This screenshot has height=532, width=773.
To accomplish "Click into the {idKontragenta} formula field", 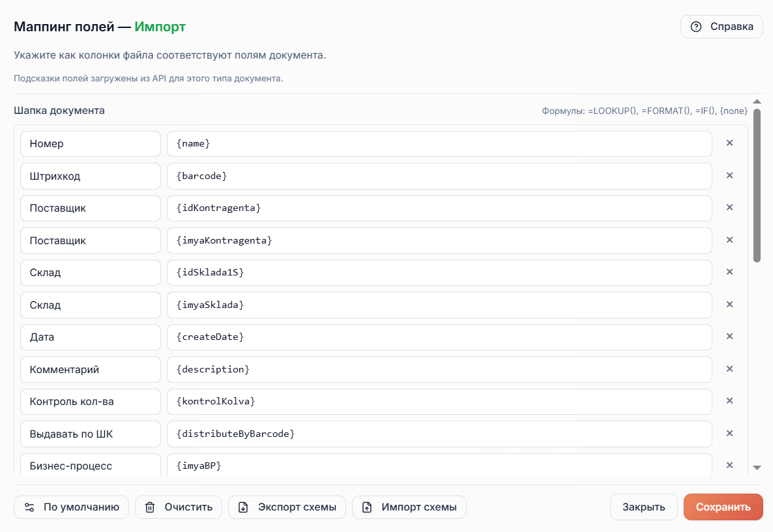I will [439, 208].
